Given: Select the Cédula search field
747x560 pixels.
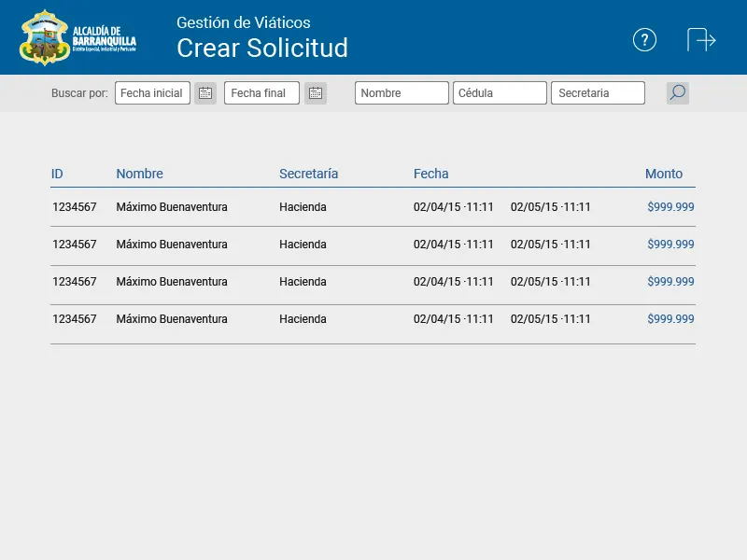Looking at the screenshot, I should point(500,92).
